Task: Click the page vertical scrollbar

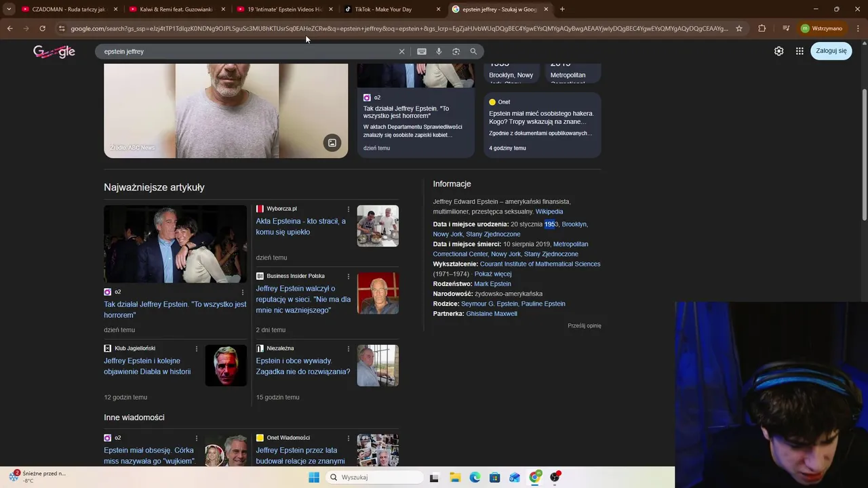Action: pos(864,155)
